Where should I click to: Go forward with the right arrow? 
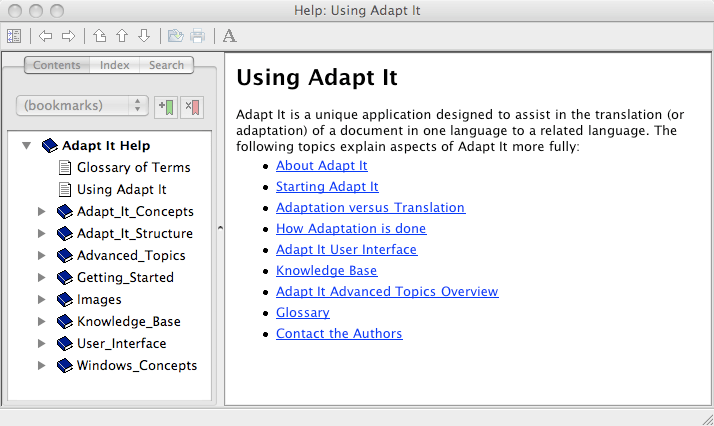pyautogui.click(x=68, y=36)
